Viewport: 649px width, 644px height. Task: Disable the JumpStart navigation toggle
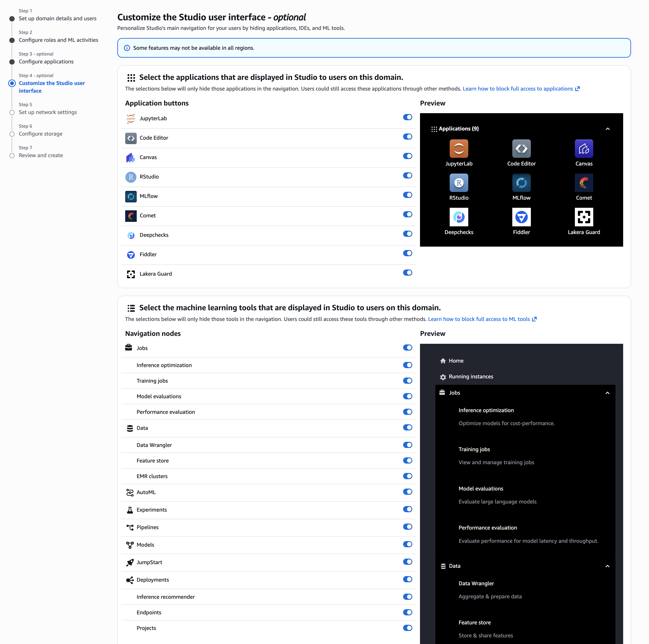coord(407,562)
